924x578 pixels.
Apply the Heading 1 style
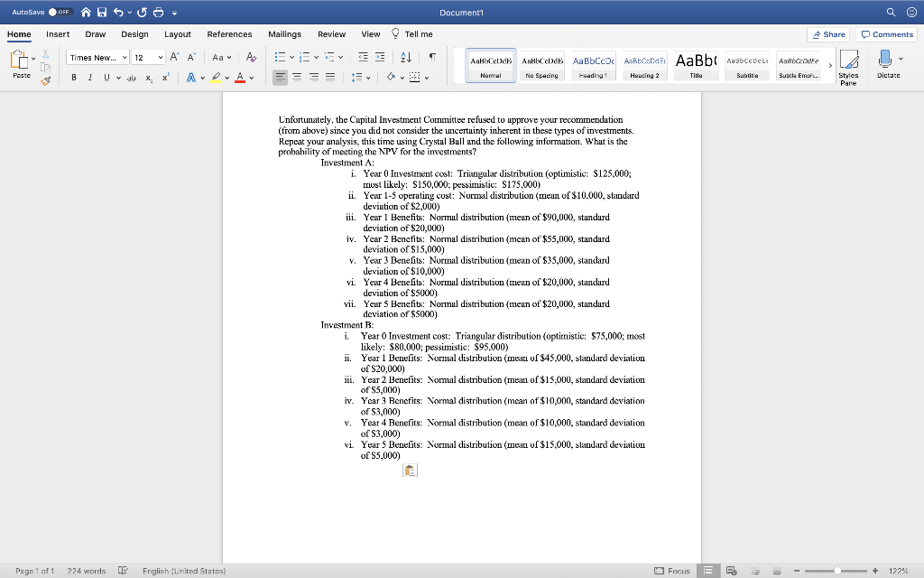[x=593, y=64]
